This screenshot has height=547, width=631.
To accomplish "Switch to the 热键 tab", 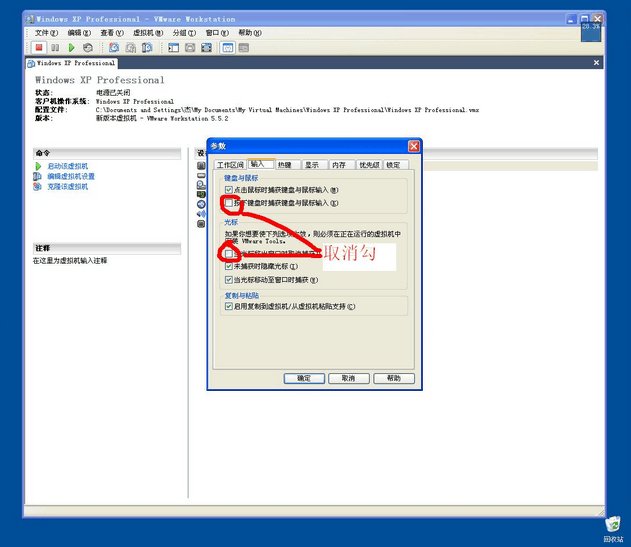I will [285, 164].
